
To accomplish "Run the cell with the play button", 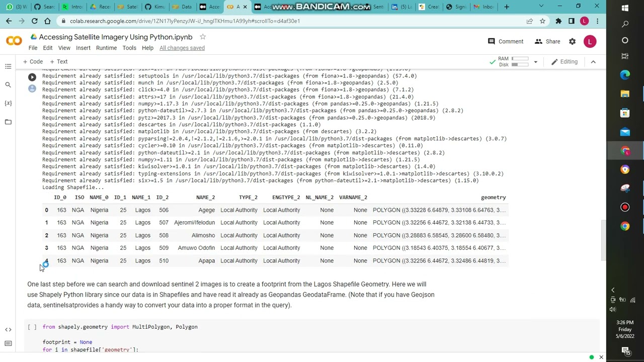I will coord(32,77).
